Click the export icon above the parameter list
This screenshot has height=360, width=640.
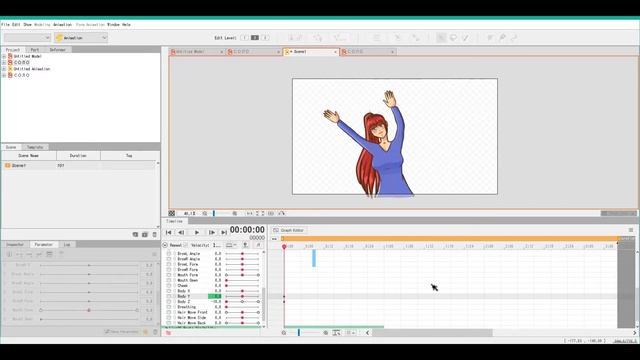pos(245,245)
